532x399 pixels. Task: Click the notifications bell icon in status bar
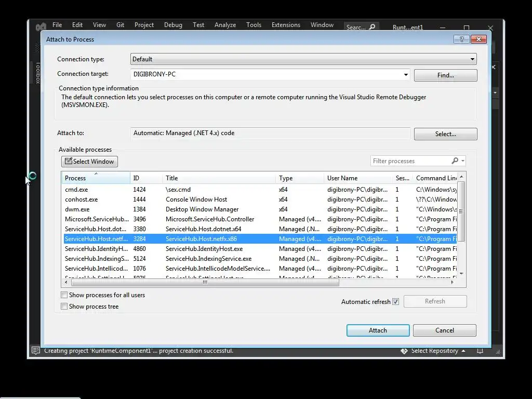[480, 351]
